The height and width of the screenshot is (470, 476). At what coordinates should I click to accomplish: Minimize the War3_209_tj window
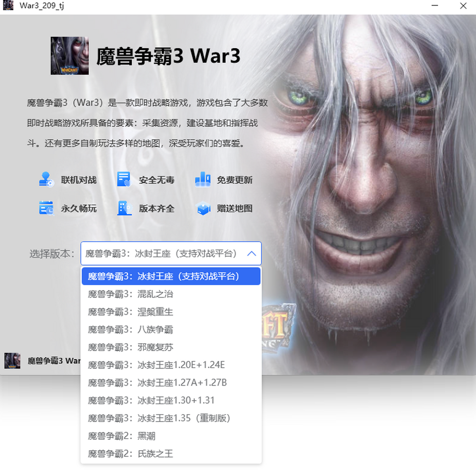point(435,6)
